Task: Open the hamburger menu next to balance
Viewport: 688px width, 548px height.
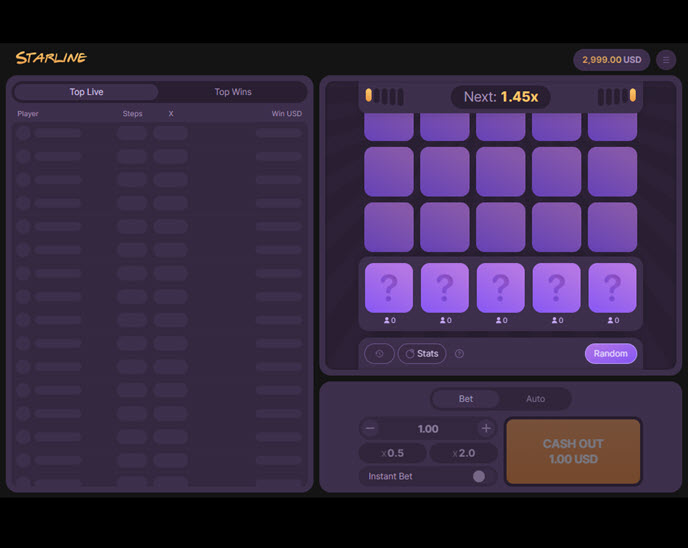Action: (666, 60)
